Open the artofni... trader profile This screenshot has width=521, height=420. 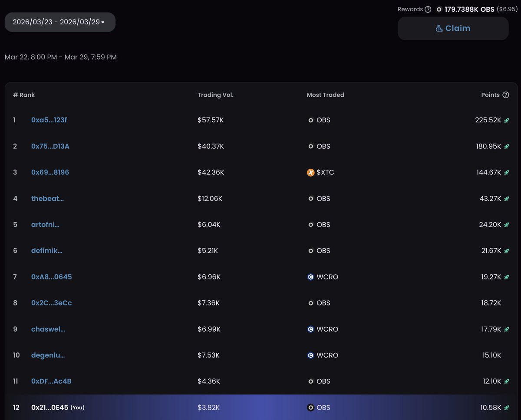[45, 224]
